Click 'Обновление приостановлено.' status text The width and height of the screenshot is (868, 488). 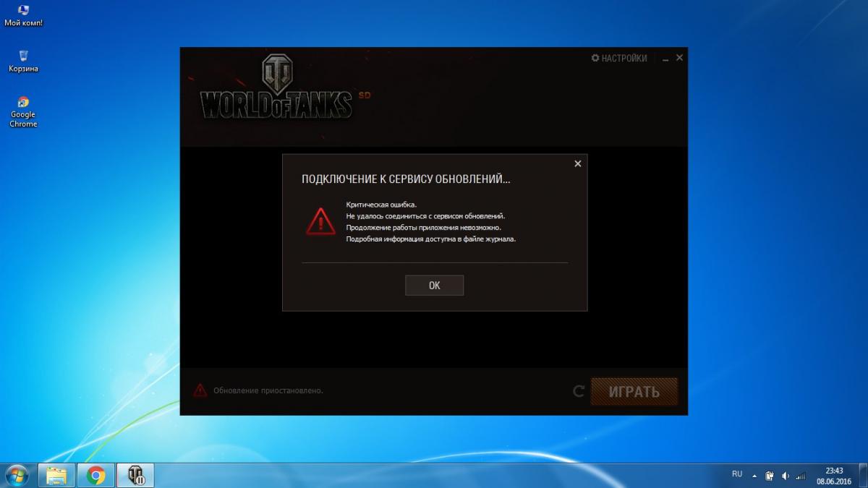click(268, 390)
